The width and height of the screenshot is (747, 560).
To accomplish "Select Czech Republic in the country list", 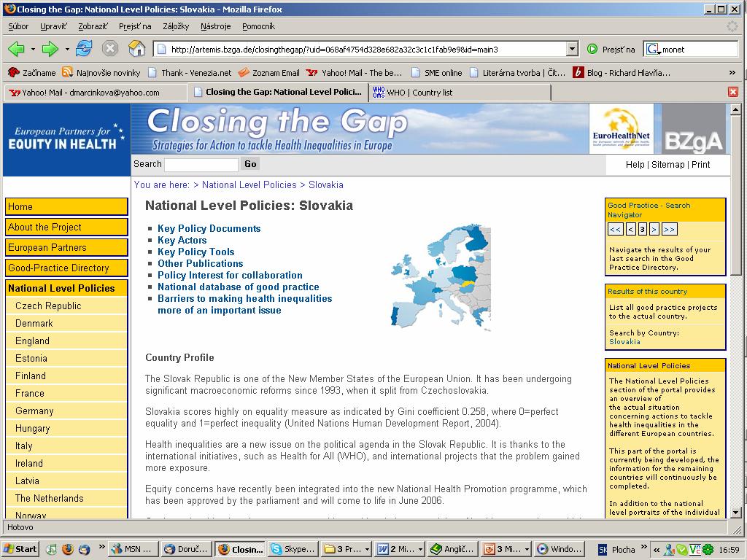I will coord(66,306).
